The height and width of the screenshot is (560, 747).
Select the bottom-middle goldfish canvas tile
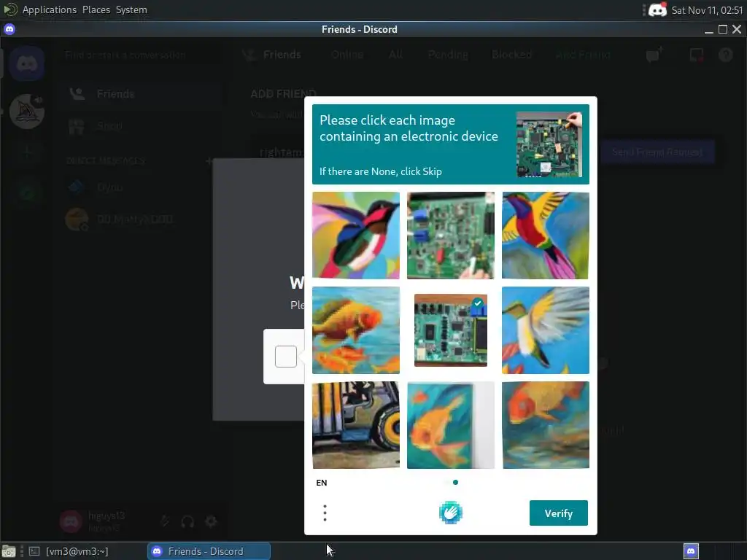point(451,425)
